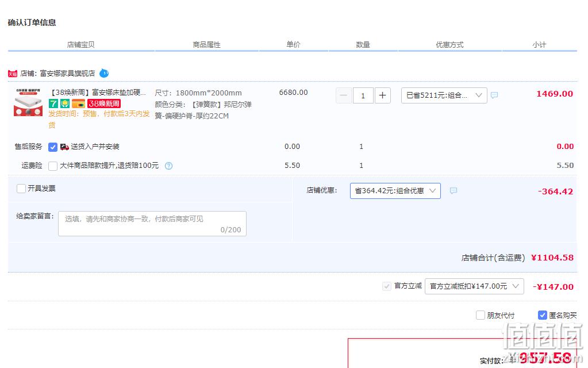The height and width of the screenshot is (368, 588).
Task: Click the size text 尺寸：1800mm*2000mm
Action: click(x=198, y=93)
